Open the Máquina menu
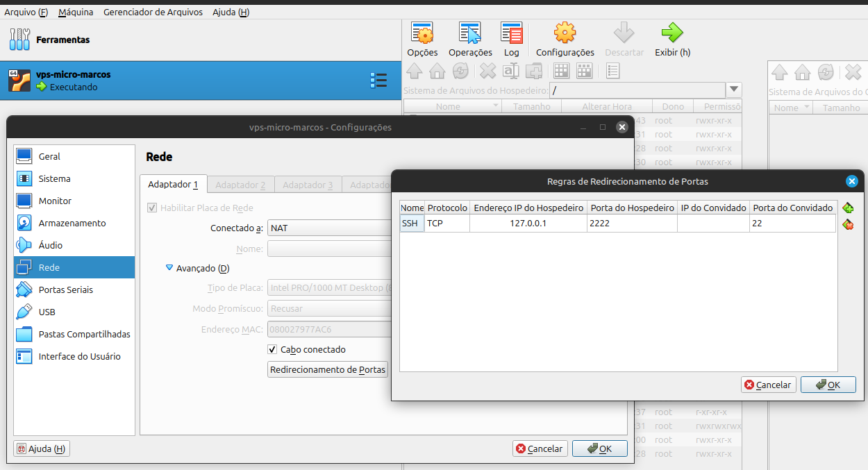This screenshot has height=470, width=868. pyautogui.click(x=76, y=12)
